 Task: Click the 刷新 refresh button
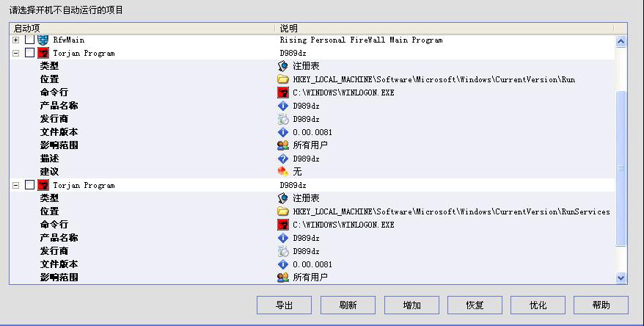coord(348,305)
